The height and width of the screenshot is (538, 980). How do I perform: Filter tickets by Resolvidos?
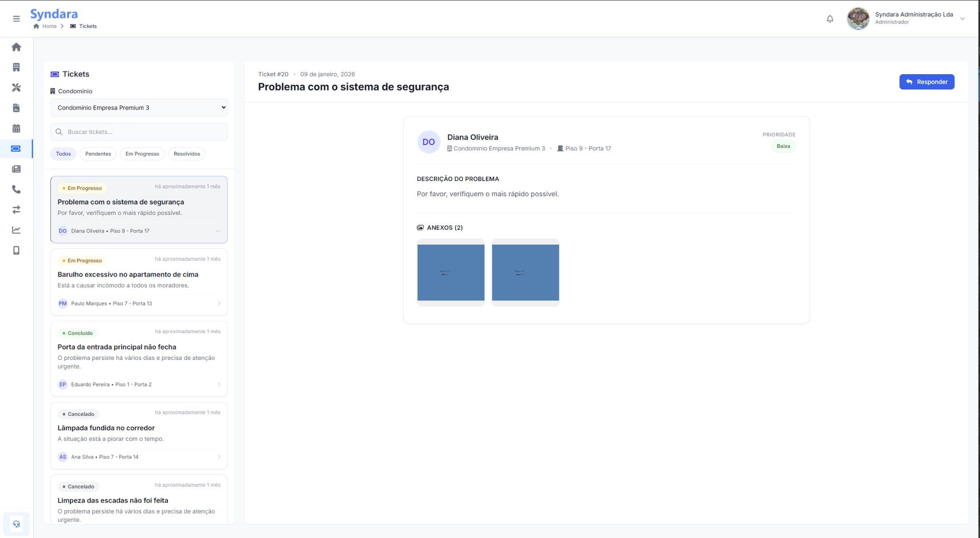click(x=187, y=154)
